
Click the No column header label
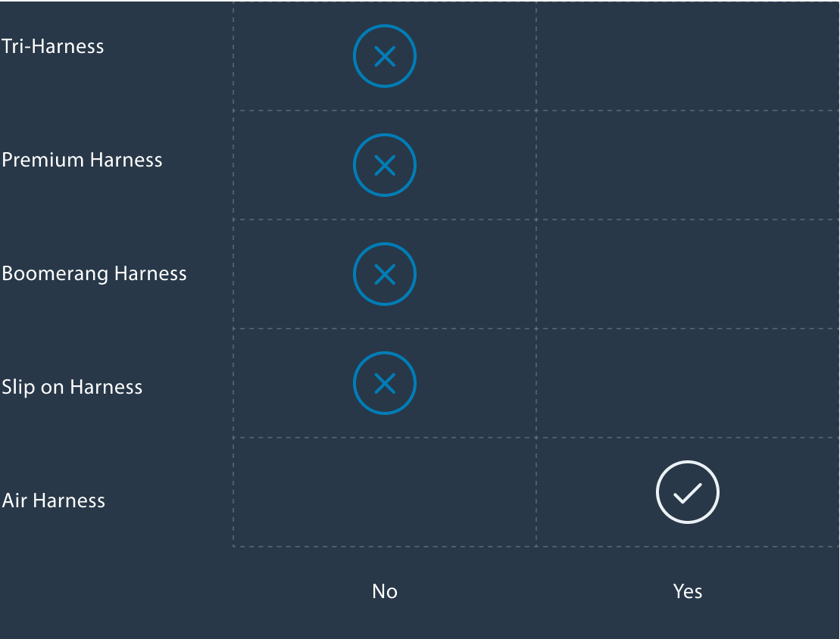385,591
